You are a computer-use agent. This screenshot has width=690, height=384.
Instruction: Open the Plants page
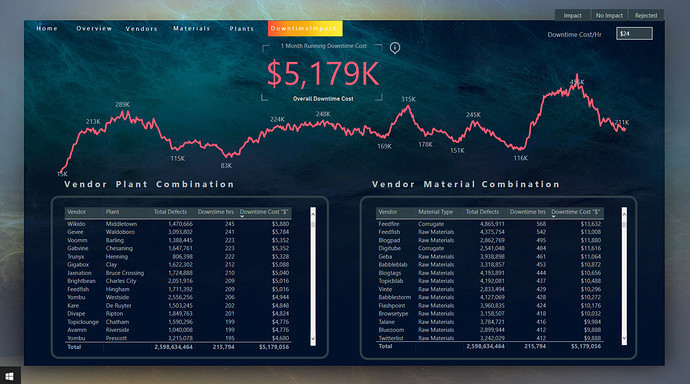242,29
